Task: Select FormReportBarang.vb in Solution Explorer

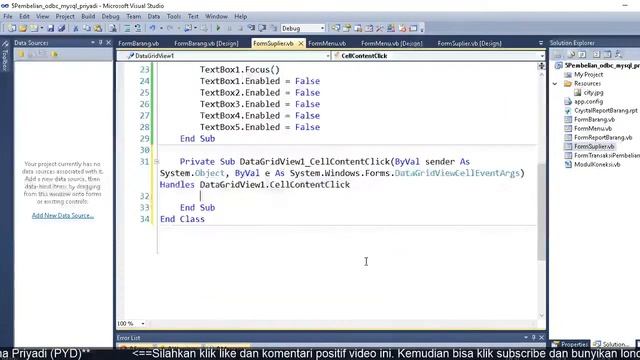Action: click(x=603, y=138)
